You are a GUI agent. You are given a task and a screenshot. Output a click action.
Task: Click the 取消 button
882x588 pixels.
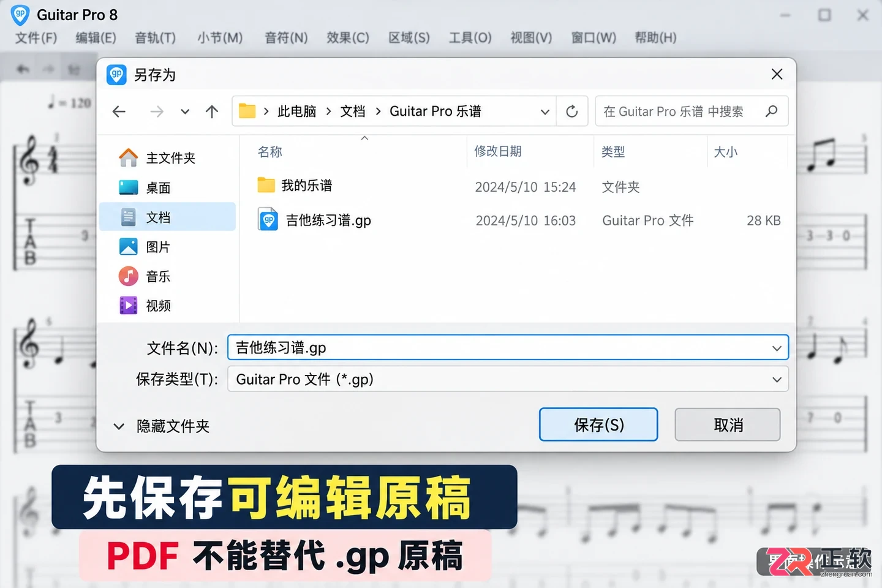[x=728, y=424]
